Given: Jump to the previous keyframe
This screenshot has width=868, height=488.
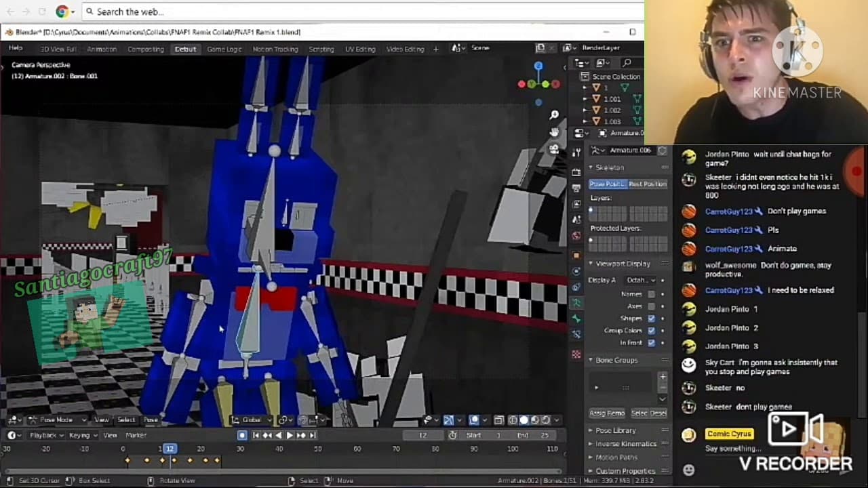Looking at the screenshot, I should pos(268,435).
